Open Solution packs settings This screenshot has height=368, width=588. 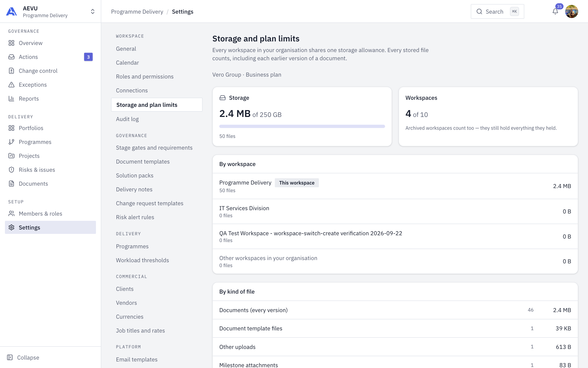pyautogui.click(x=135, y=176)
